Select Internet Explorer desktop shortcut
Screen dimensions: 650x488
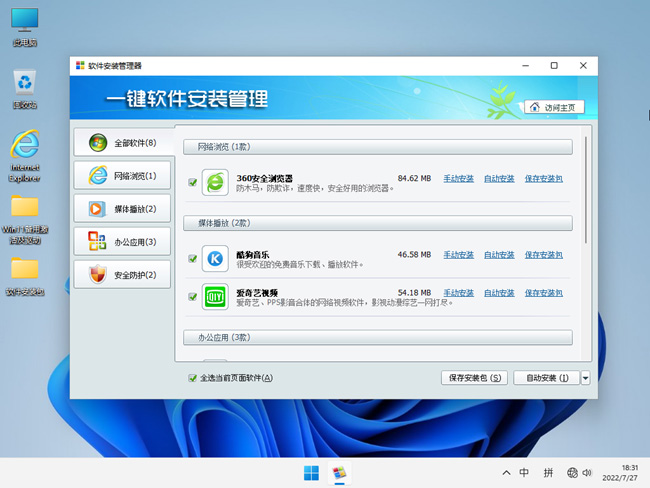[x=25, y=155]
